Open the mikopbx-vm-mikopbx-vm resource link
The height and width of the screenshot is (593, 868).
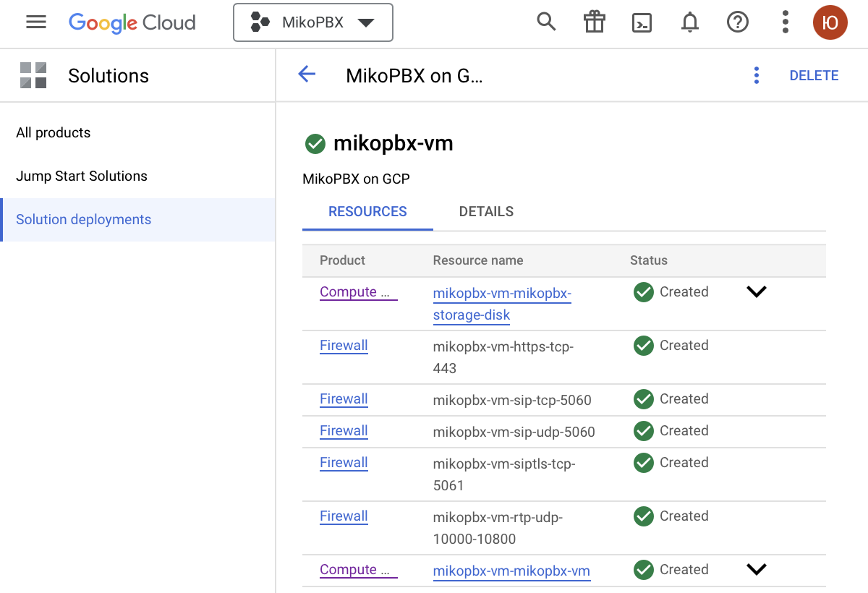pyautogui.click(x=511, y=571)
